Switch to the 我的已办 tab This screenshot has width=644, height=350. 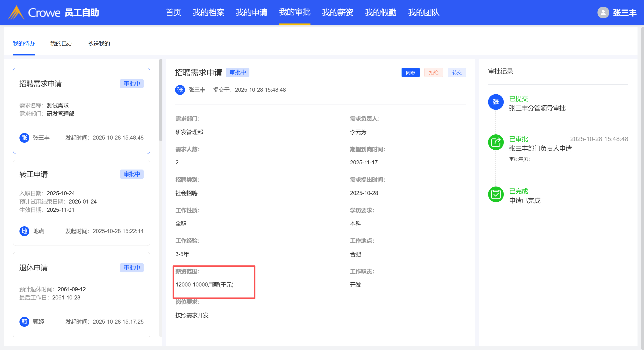pos(61,44)
